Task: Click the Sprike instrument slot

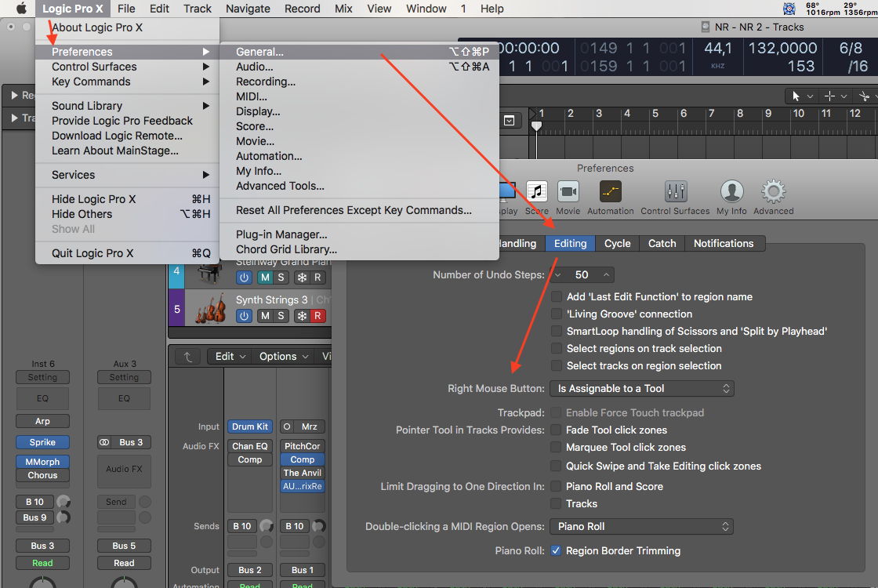Action: tap(42, 442)
